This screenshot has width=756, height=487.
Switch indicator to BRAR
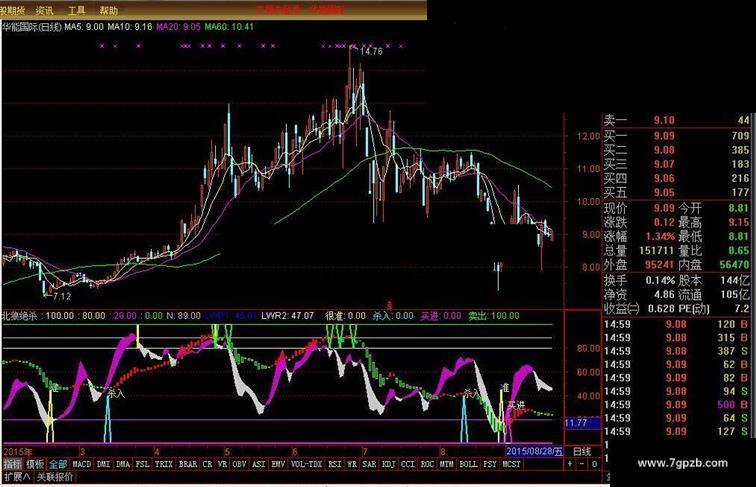(188, 464)
